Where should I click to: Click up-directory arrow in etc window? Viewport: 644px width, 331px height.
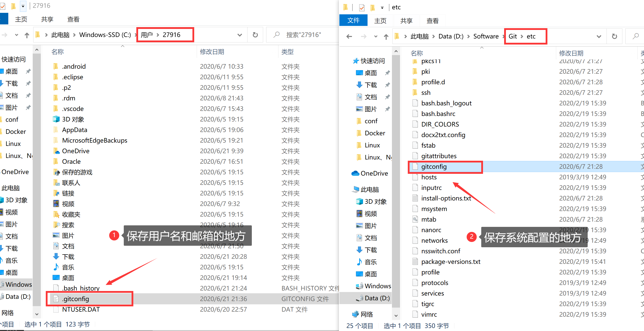click(386, 37)
